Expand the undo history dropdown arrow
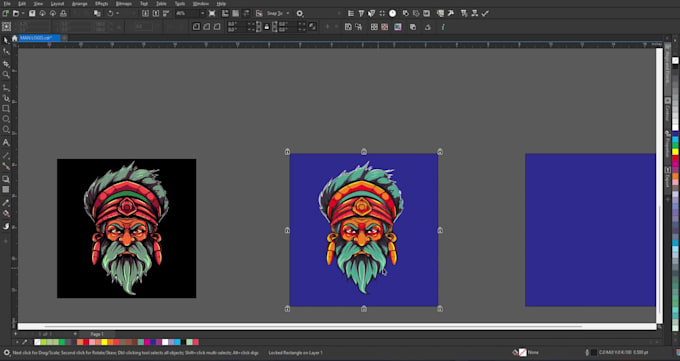 click(x=117, y=13)
